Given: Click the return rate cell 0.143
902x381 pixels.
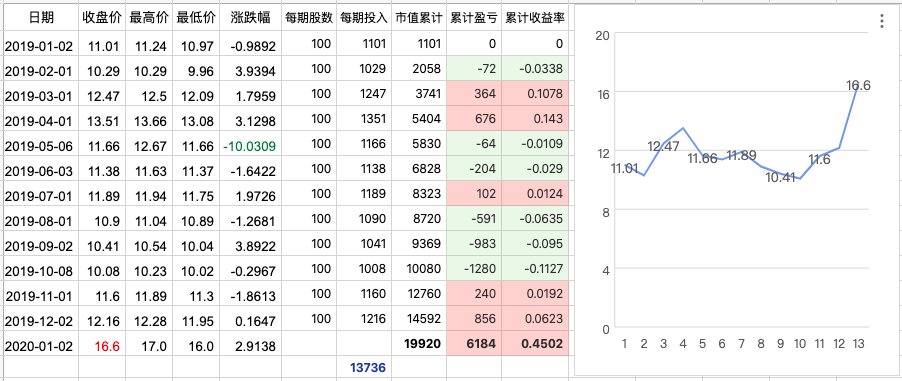Looking at the screenshot, I should click(535, 119).
